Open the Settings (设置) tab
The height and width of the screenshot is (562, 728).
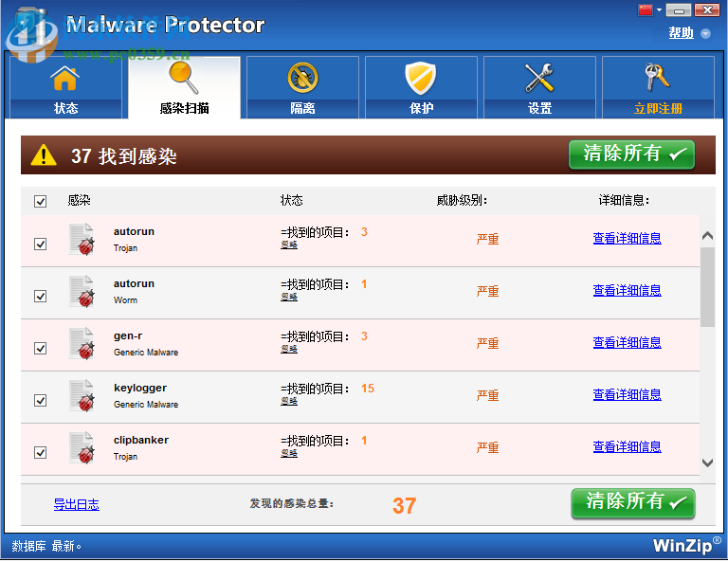[539, 87]
